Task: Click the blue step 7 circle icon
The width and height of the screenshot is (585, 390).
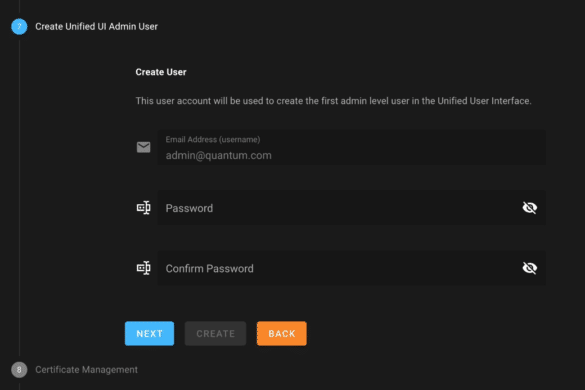Action: [x=19, y=26]
